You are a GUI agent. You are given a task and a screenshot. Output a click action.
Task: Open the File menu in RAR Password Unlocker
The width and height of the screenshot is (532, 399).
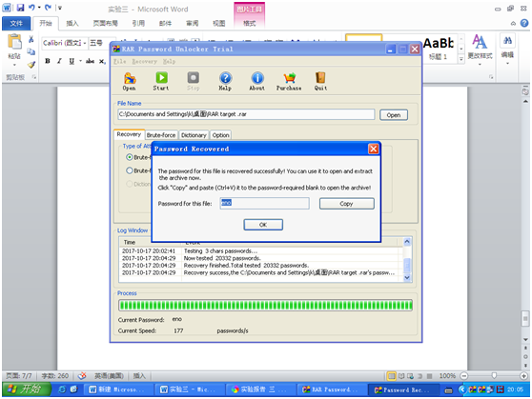(x=120, y=61)
